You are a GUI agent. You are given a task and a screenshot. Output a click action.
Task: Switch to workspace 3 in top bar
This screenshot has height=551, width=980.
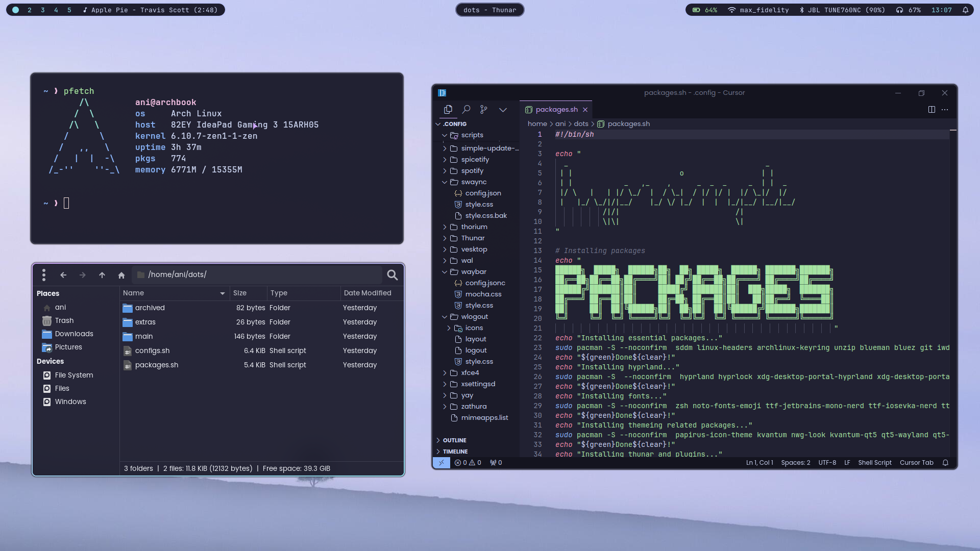click(42, 10)
